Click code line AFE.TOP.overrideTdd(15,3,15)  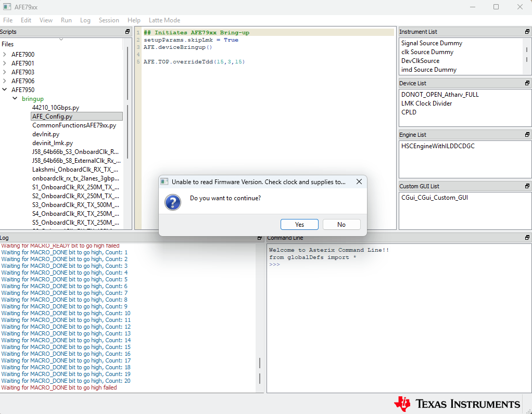click(194, 62)
